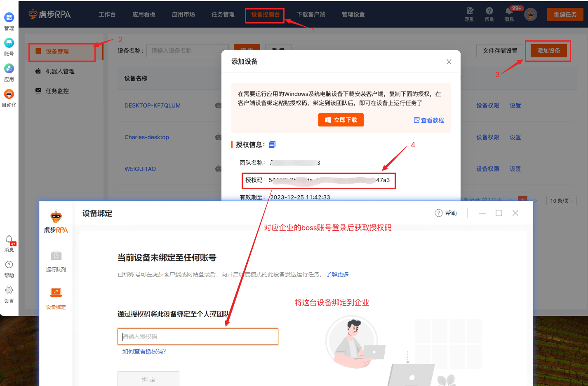Click 设备权限 in Charles-desktop row
588x386 pixels.
tap(488, 137)
